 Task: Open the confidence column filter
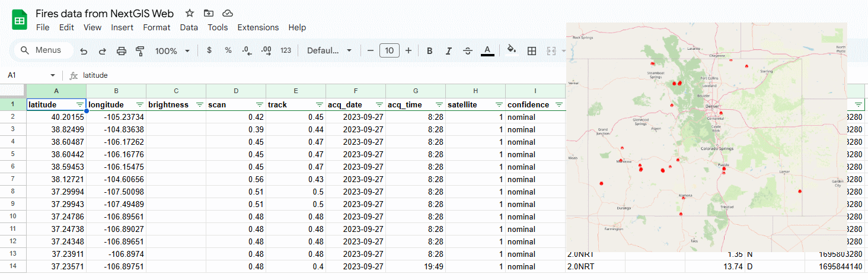[559, 104]
